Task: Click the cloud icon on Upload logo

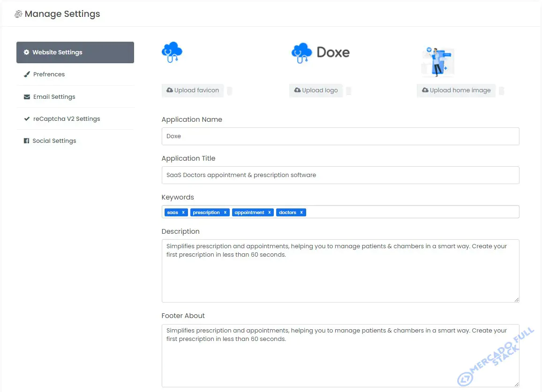Action: tap(297, 90)
